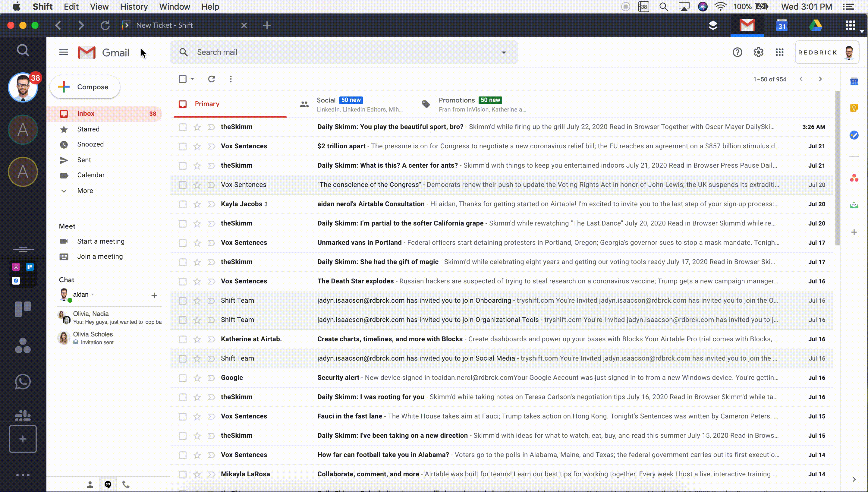Image resolution: width=868 pixels, height=492 pixels.
Task: Star the Kayla Jacobs email
Action: click(197, 204)
